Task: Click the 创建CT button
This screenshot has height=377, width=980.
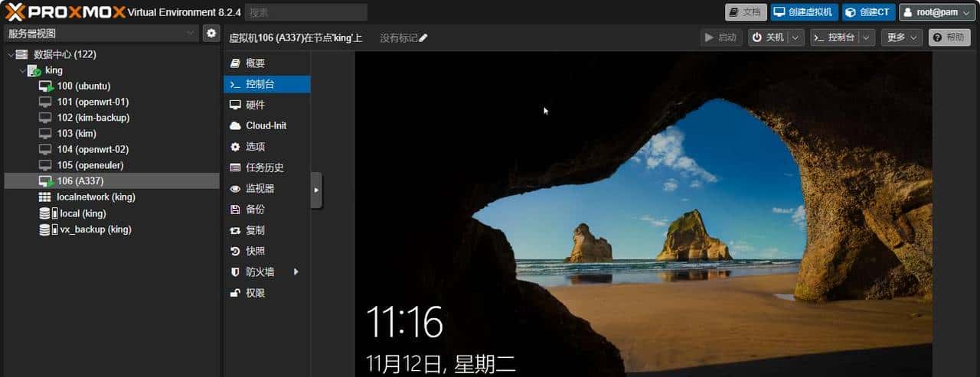Action: coord(868,12)
